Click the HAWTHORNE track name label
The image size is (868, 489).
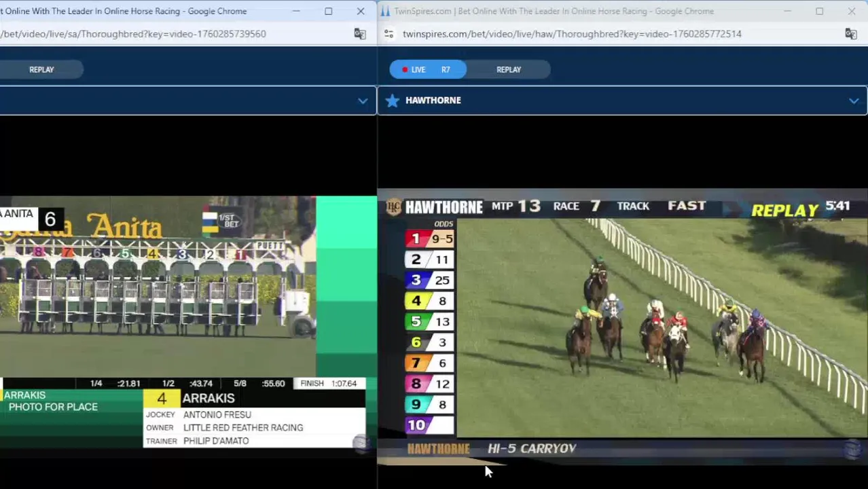point(433,101)
